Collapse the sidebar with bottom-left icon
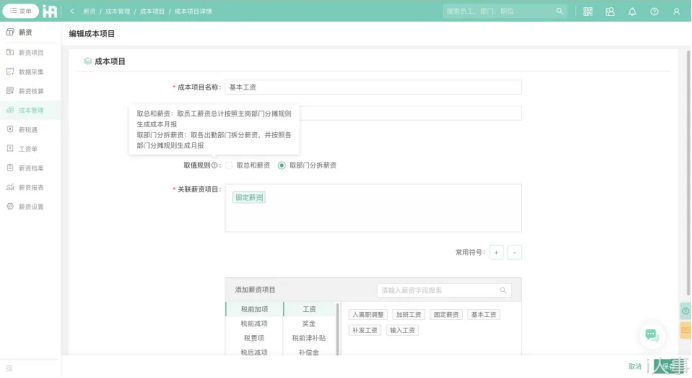This screenshot has width=692, height=378. click(9, 368)
